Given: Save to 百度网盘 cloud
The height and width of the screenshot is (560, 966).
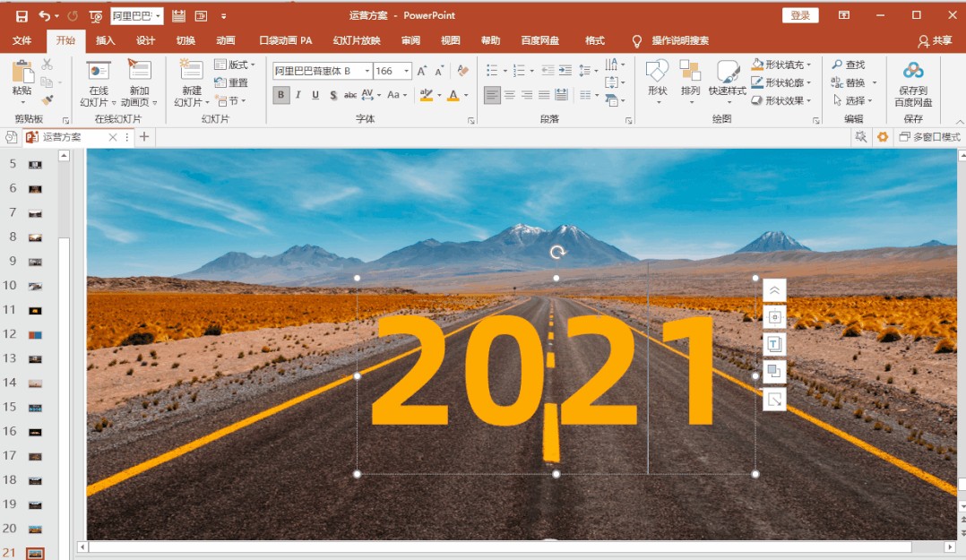Looking at the screenshot, I should [913, 84].
